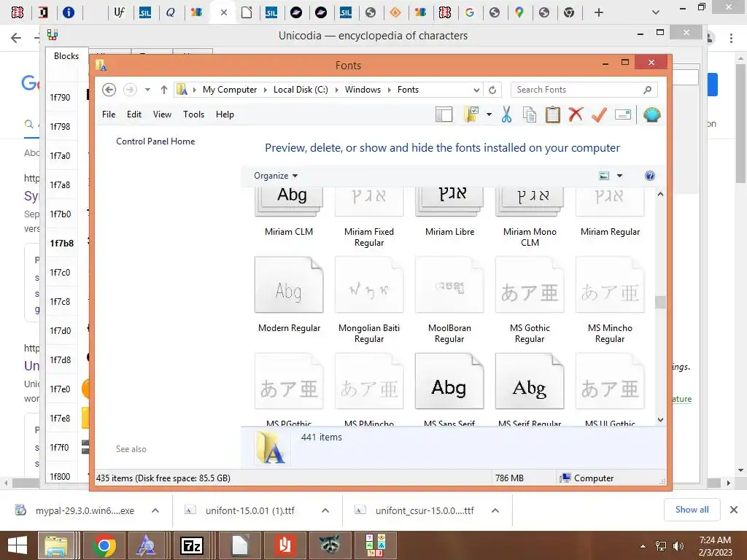Select block row 1f7b8 in Unicodia

pos(62,244)
